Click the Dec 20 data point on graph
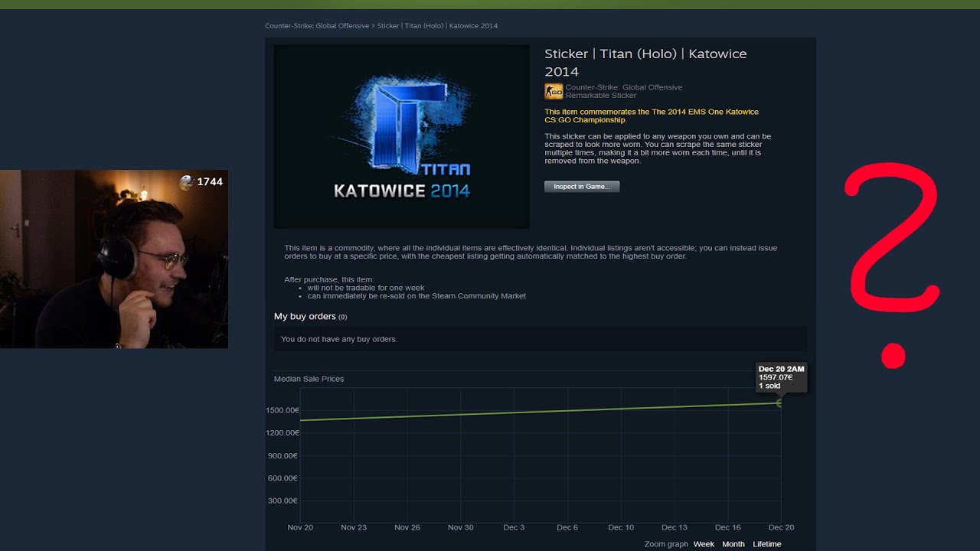 (x=780, y=403)
